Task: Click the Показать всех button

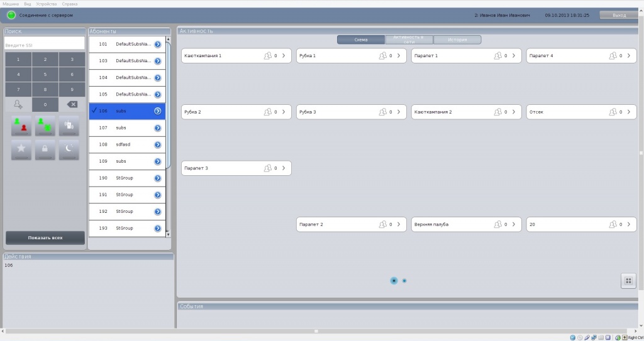Action: tap(45, 238)
